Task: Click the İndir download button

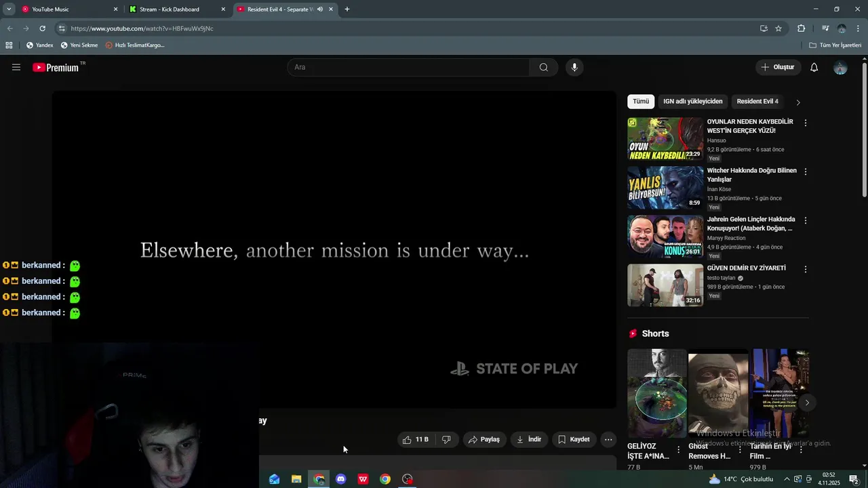Action: click(x=529, y=439)
